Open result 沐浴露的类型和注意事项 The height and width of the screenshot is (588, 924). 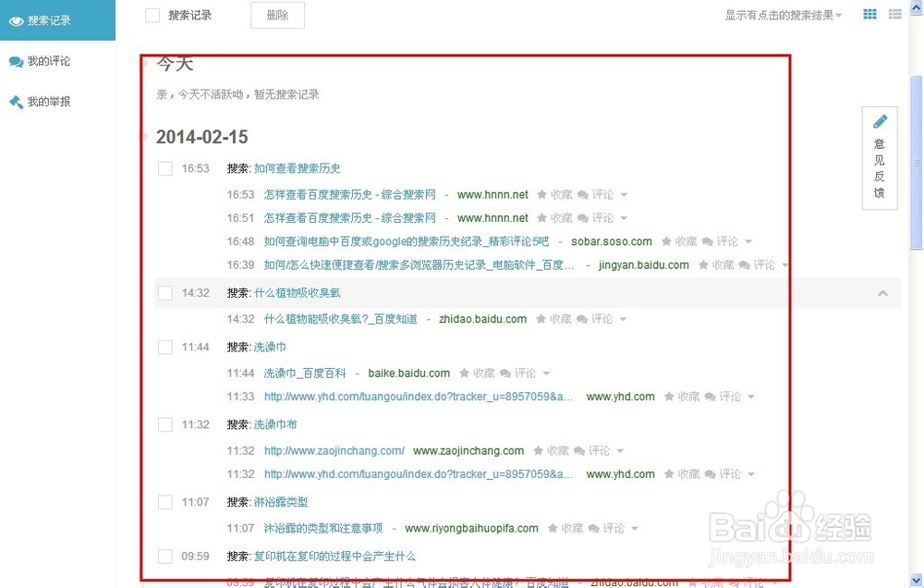pyautogui.click(x=322, y=529)
